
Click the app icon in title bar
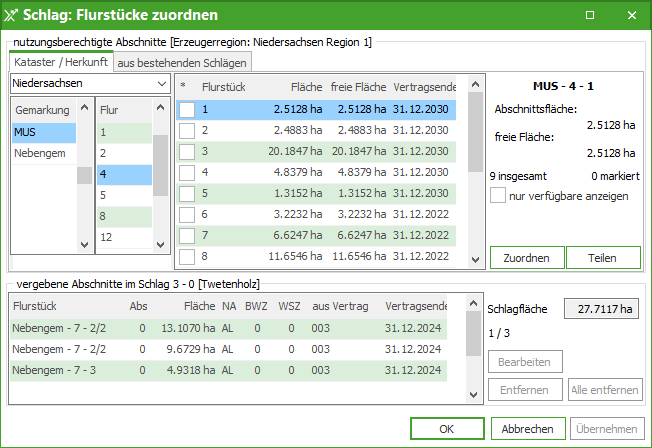pos(11,16)
